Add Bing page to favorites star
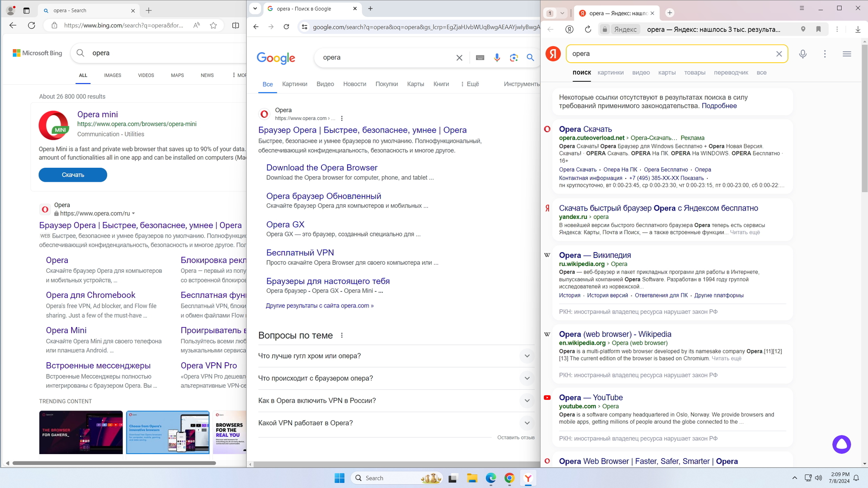Viewport: 868px width, 488px height. [213, 25]
